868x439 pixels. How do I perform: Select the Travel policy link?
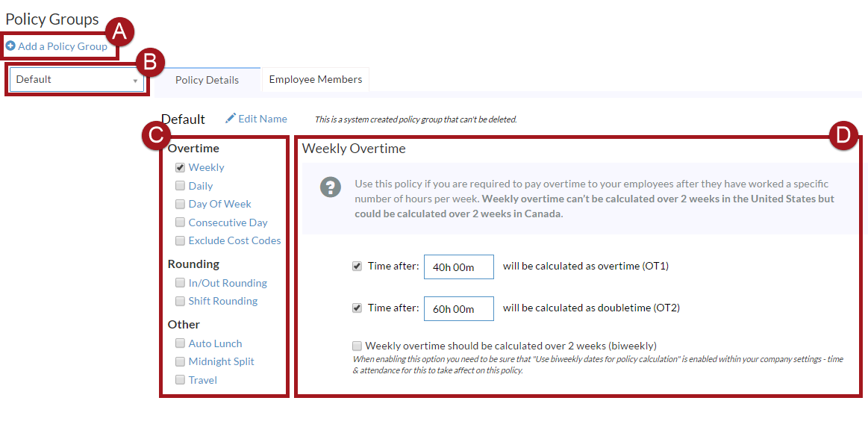tap(202, 380)
